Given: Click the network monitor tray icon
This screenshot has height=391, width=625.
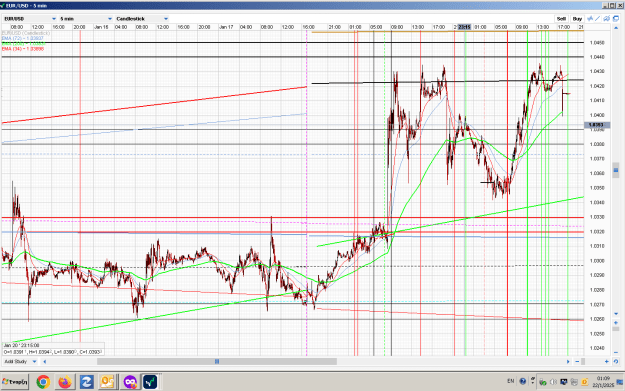Looking at the screenshot, I should point(564,382).
